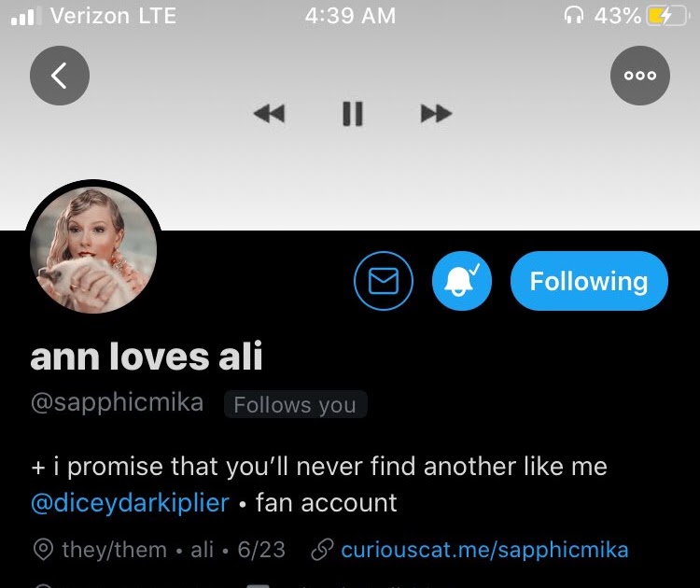700x588 pixels.
Task: Open curiouscat.me/sapphicmika link
Action: (484, 550)
